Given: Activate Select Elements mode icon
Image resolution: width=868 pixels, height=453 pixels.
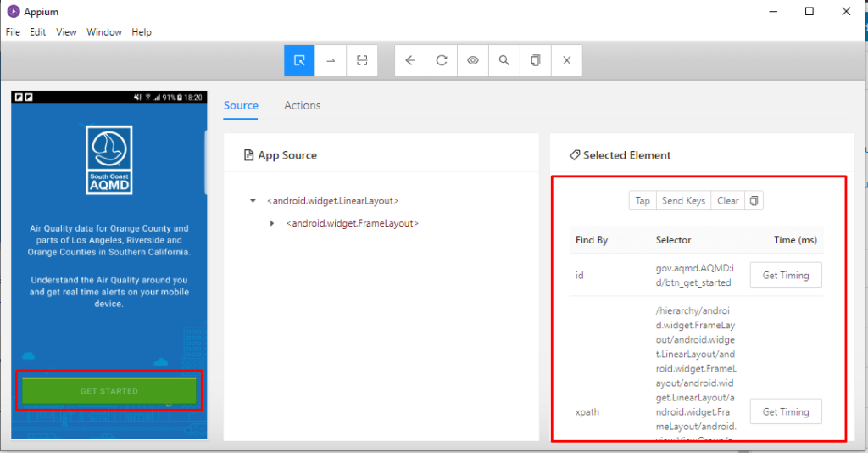Looking at the screenshot, I should [299, 60].
